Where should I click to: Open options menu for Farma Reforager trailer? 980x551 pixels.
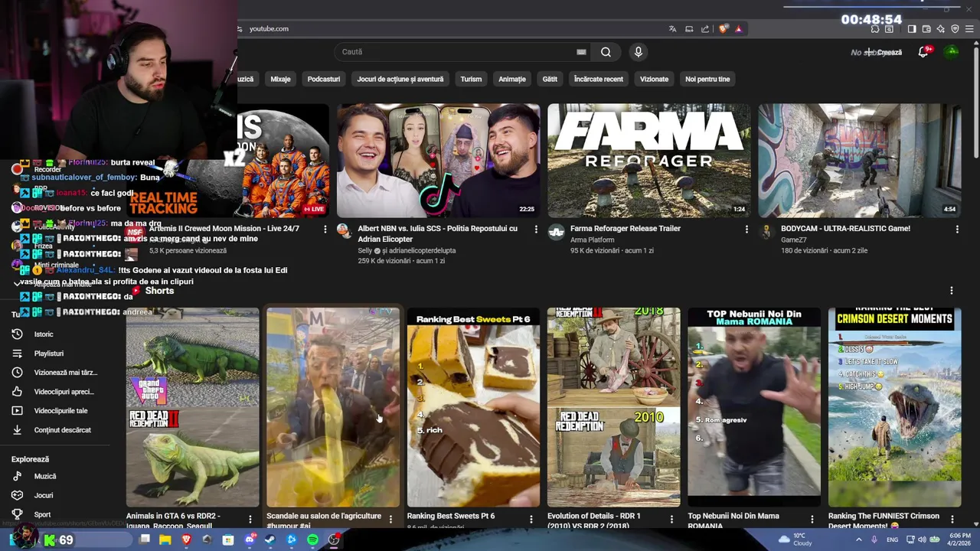(x=746, y=229)
